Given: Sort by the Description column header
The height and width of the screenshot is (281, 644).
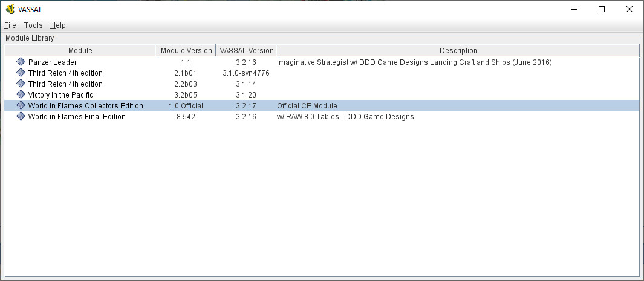Looking at the screenshot, I should tap(458, 51).
